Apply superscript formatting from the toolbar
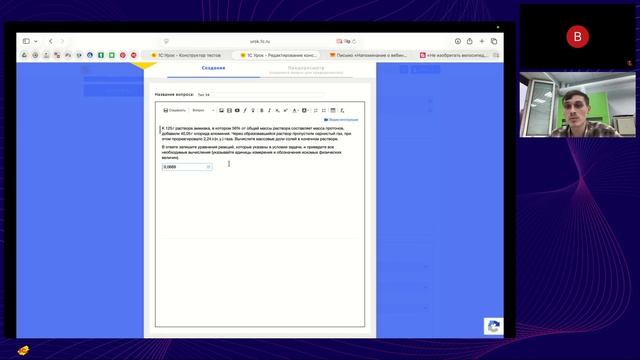 click(285, 110)
